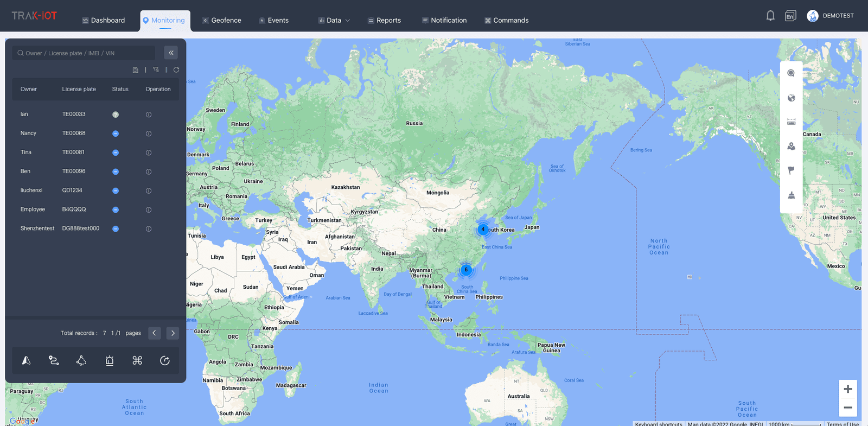Select owner Ian in the list
Image resolution: width=868 pixels, height=426 pixels.
tap(24, 115)
